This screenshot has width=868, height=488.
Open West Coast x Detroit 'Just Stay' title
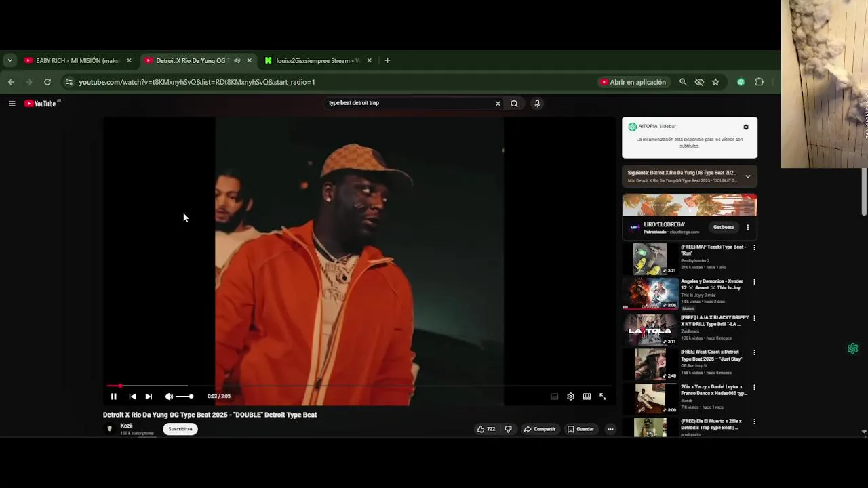(x=711, y=355)
